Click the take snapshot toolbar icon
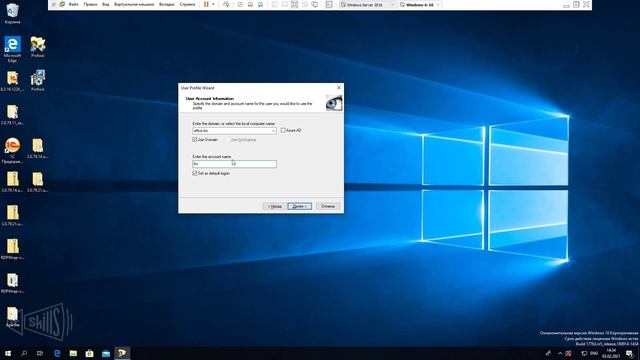640x360 pixels. [x=240, y=4]
